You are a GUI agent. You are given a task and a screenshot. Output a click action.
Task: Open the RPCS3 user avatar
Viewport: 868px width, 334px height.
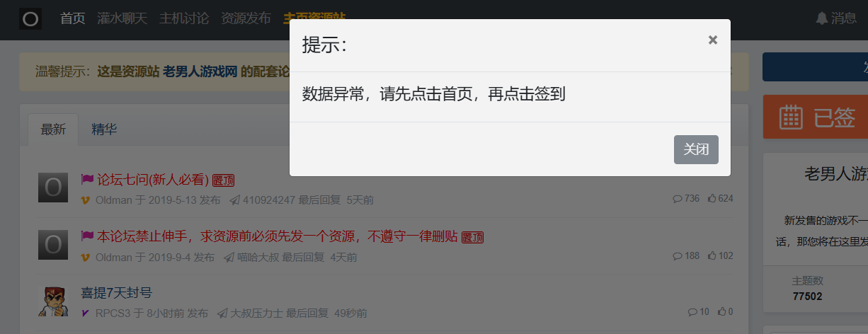click(52, 301)
